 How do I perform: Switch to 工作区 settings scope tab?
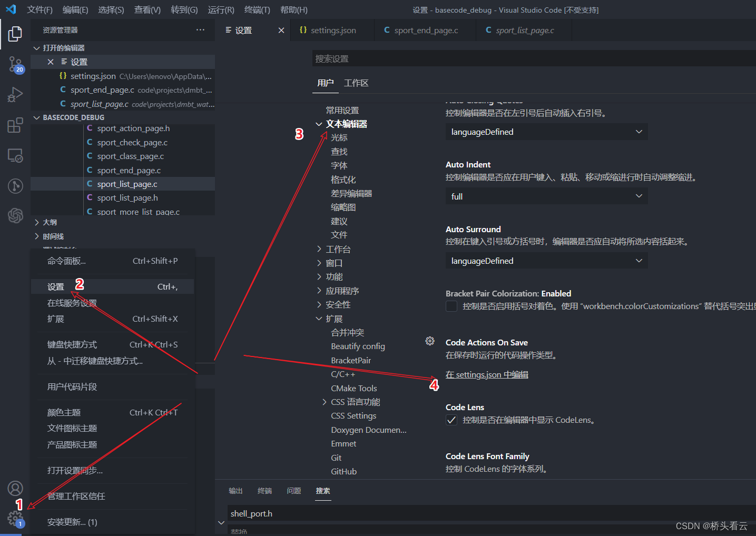point(356,83)
